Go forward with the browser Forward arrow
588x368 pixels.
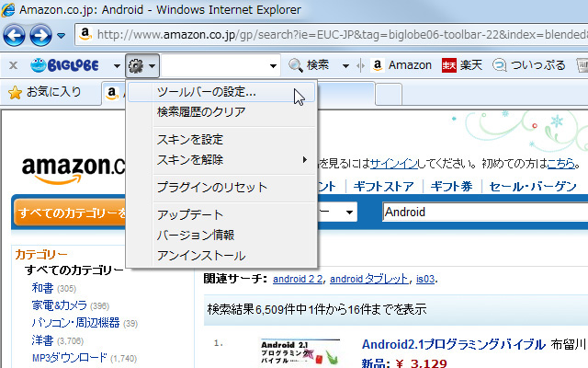point(40,36)
